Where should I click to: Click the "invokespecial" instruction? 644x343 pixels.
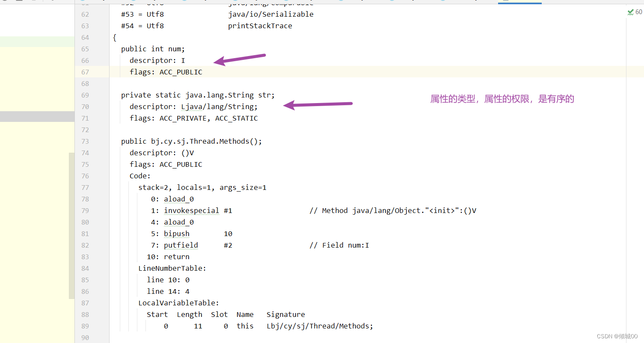tap(192, 210)
